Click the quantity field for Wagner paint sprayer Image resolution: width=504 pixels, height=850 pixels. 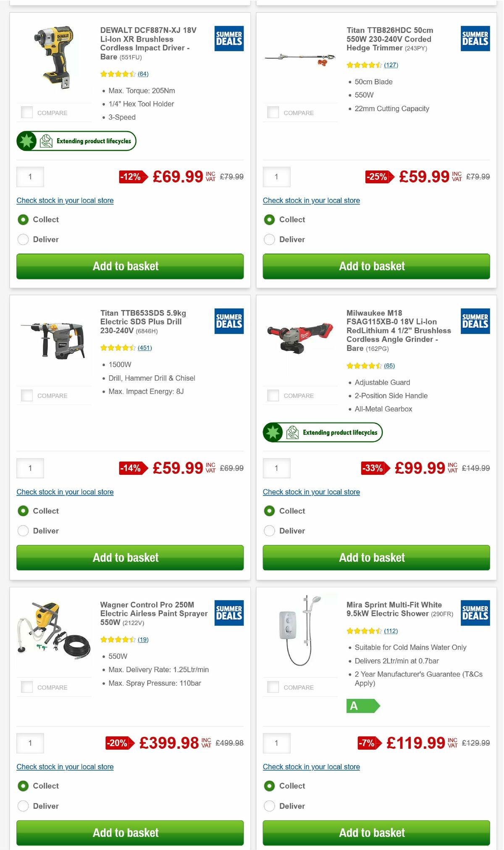click(30, 742)
